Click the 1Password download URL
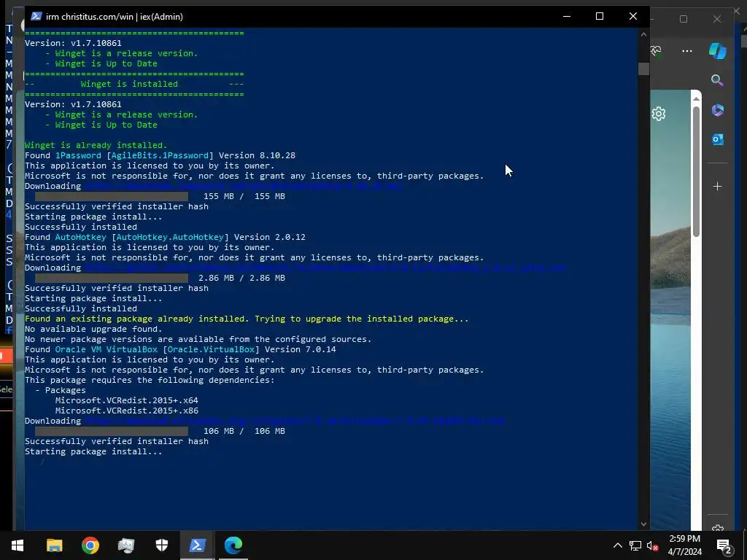This screenshot has width=747, height=560. coord(243,186)
